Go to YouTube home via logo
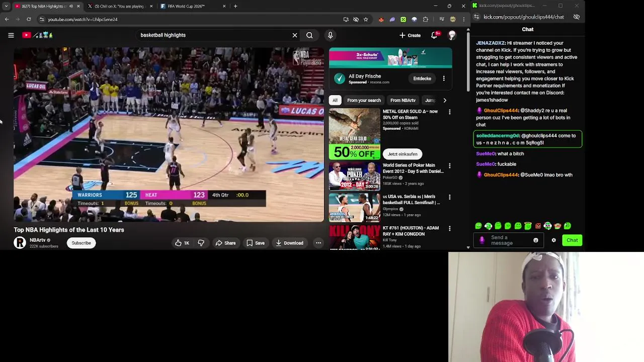The height and width of the screenshot is (362, 644). tap(37, 35)
